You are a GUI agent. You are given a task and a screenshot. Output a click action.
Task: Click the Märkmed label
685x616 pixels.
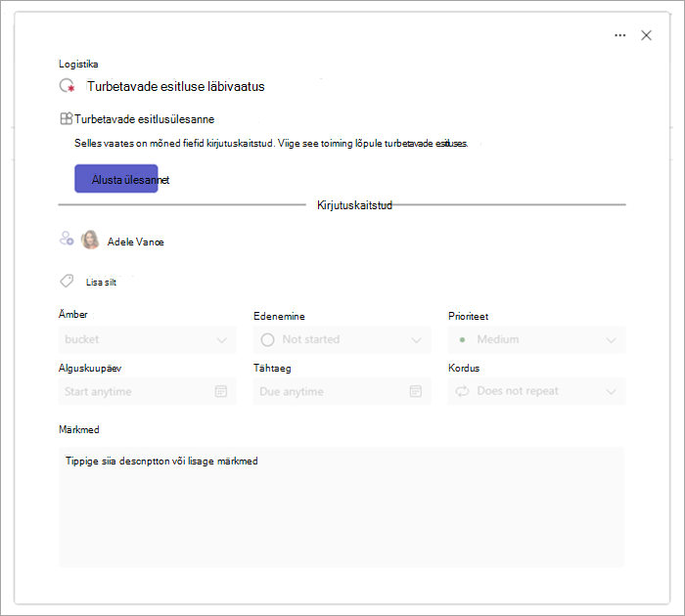point(79,429)
